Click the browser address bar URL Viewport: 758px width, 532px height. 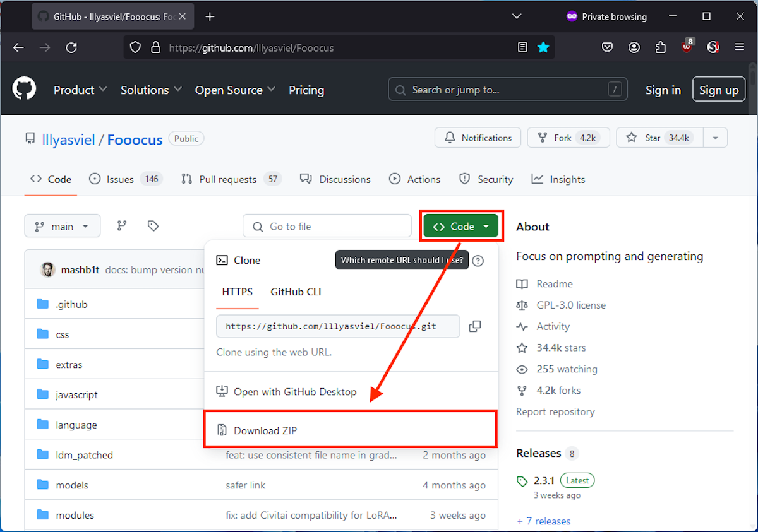[251, 48]
